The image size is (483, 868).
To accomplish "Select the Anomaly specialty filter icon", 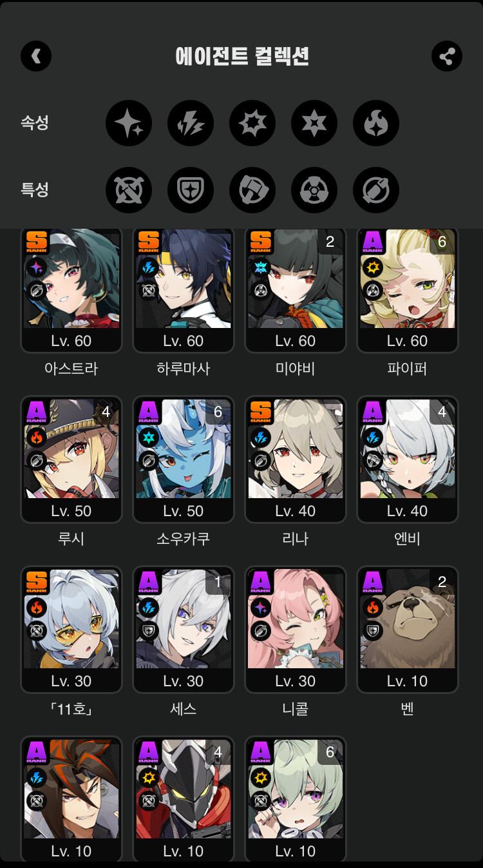I will pyautogui.click(x=314, y=190).
